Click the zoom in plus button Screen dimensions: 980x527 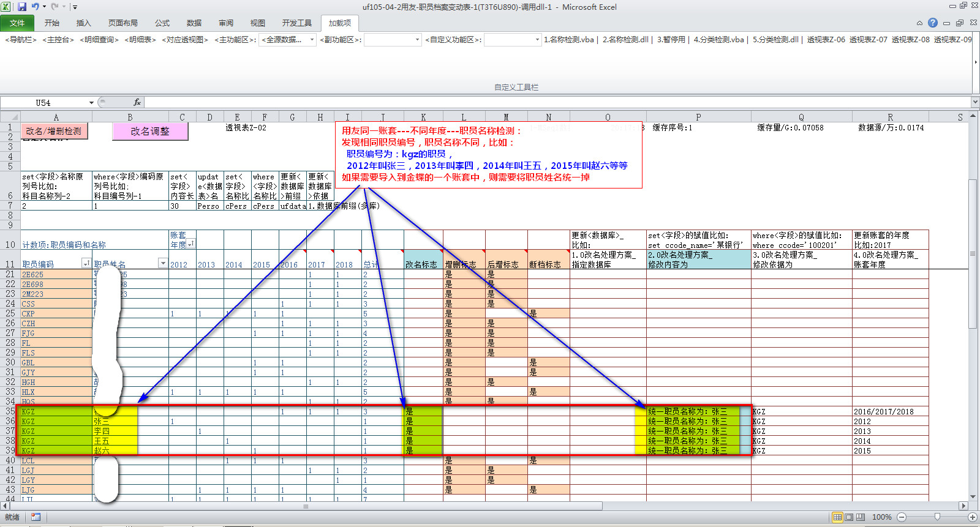pos(972,517)
